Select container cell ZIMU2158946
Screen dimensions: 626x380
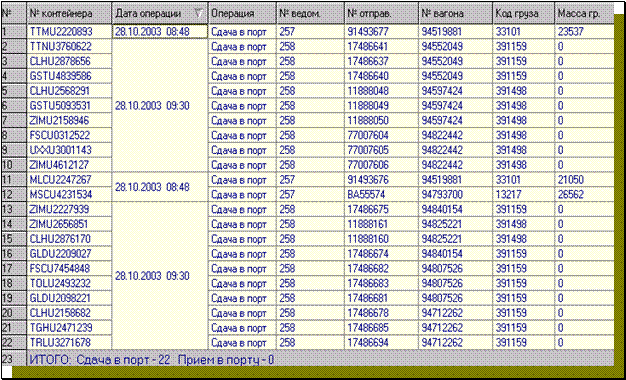coord(69,120)
